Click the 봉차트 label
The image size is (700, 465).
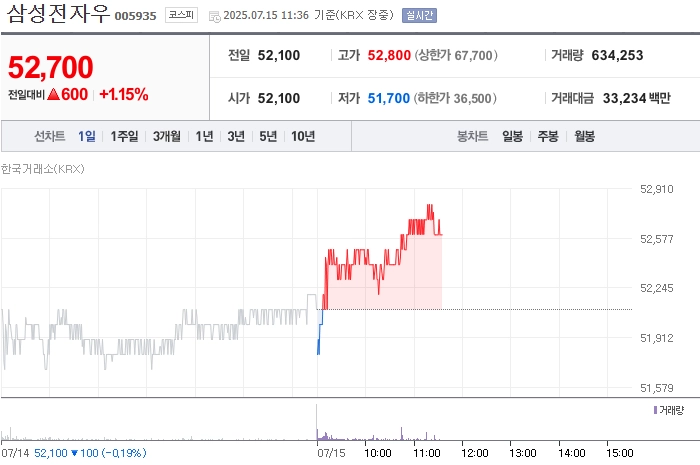click(472, 136)
